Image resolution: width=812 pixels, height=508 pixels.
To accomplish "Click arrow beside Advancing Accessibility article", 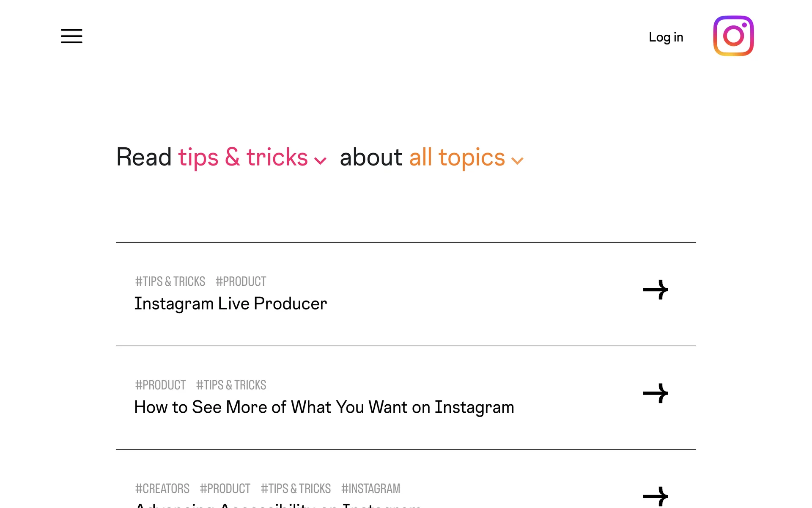I will [655, 496].
